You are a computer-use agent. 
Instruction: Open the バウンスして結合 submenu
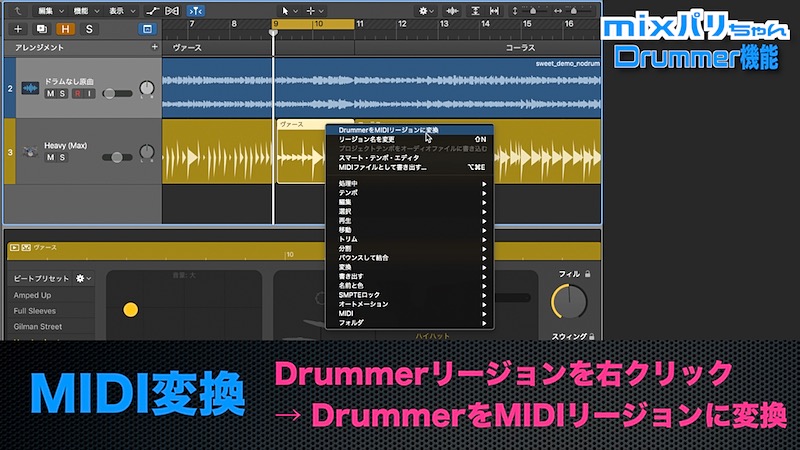[x=409, y=258]
